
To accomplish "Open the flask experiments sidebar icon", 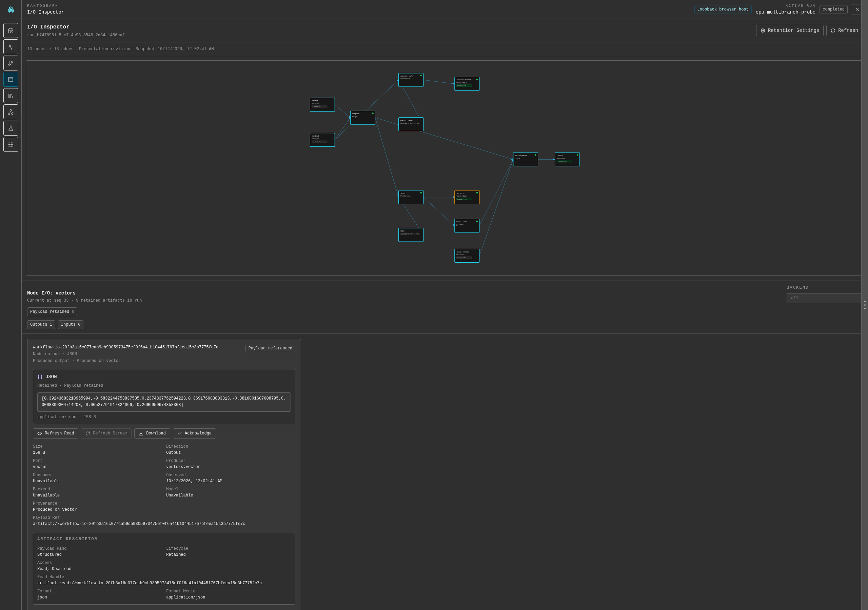I will 11,128.
